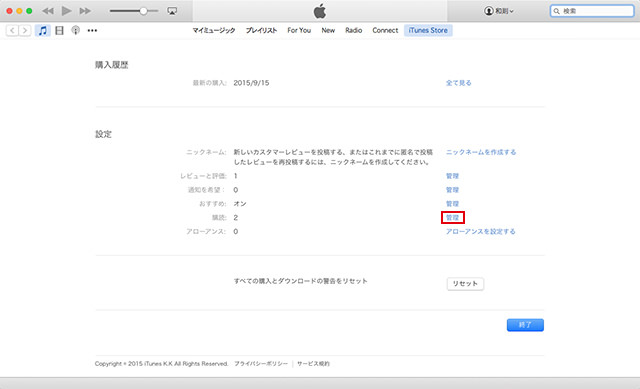Viewport: 640px width, 389px height.
Task: Click the play button
Action: coord(66,11)
